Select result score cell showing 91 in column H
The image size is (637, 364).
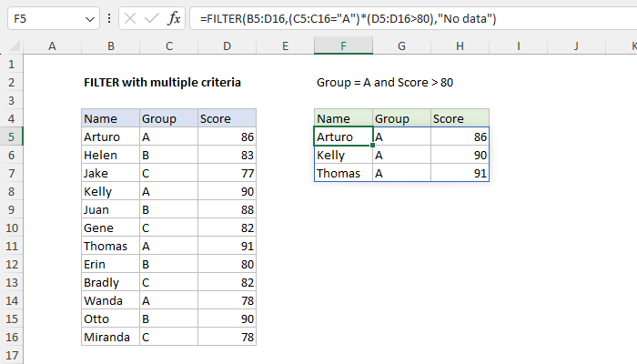[460, 173]
